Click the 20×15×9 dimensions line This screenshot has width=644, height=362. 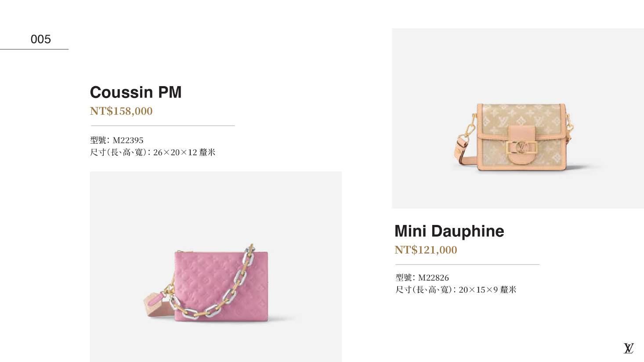[456, 290]
